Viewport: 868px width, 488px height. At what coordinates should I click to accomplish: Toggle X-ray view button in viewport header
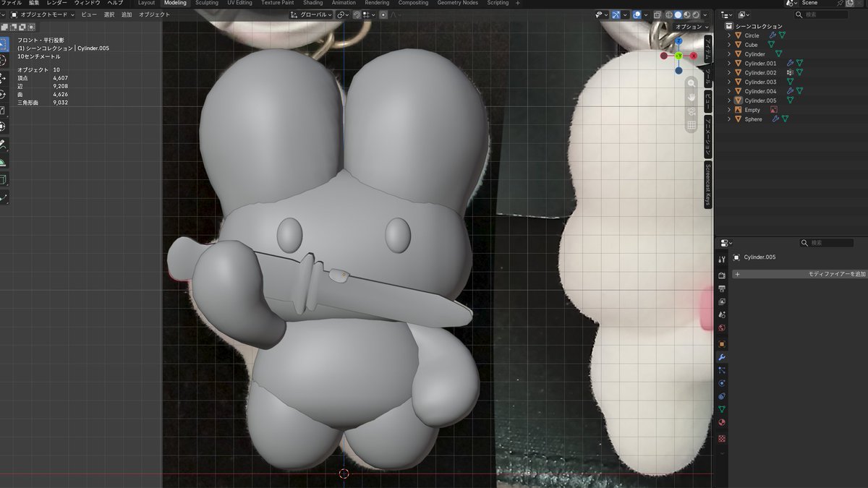point(657,14)
